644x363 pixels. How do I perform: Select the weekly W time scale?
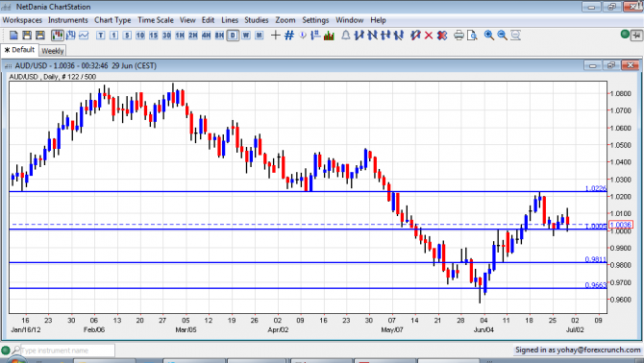tap(246, 36)
